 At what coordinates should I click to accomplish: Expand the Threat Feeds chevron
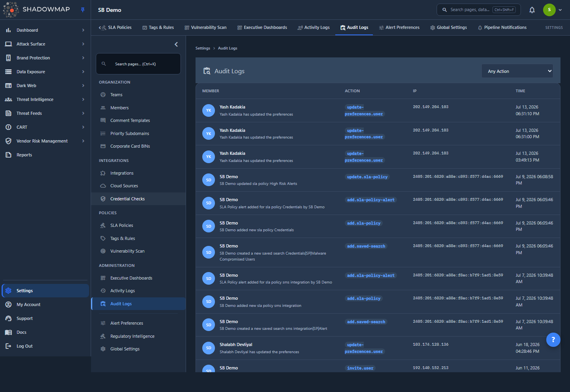[83, 113]
